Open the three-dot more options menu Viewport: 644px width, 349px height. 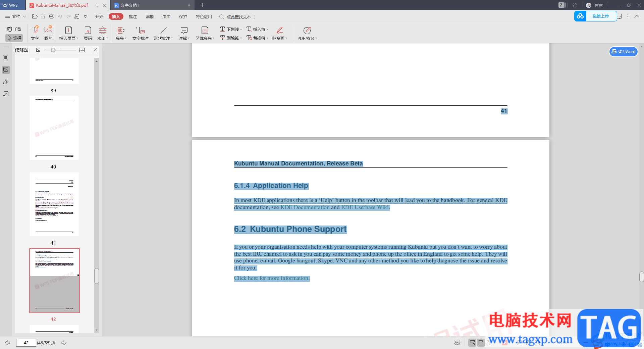(x=628, y=16)
